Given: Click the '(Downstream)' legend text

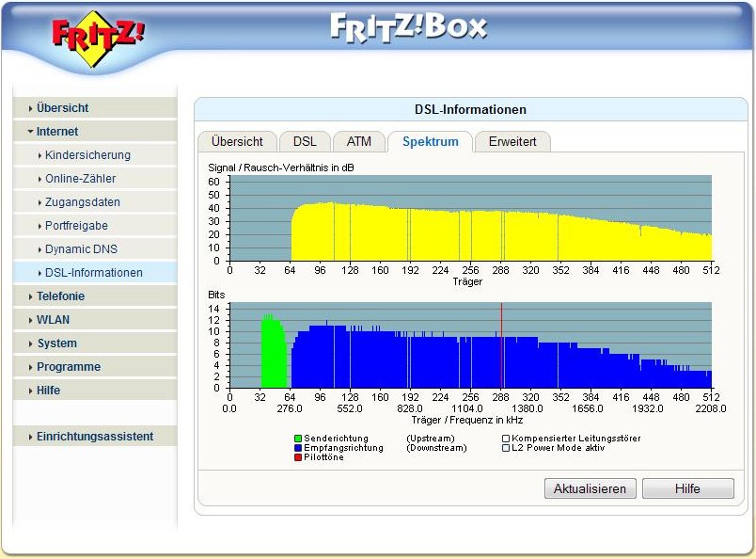Looking at the screenshot, I should click(437, 448).
